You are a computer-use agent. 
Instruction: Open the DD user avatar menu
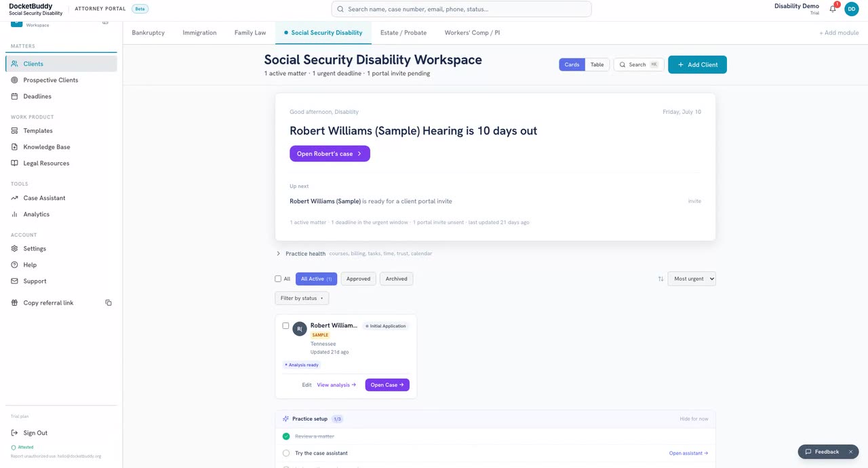(852, 9)
